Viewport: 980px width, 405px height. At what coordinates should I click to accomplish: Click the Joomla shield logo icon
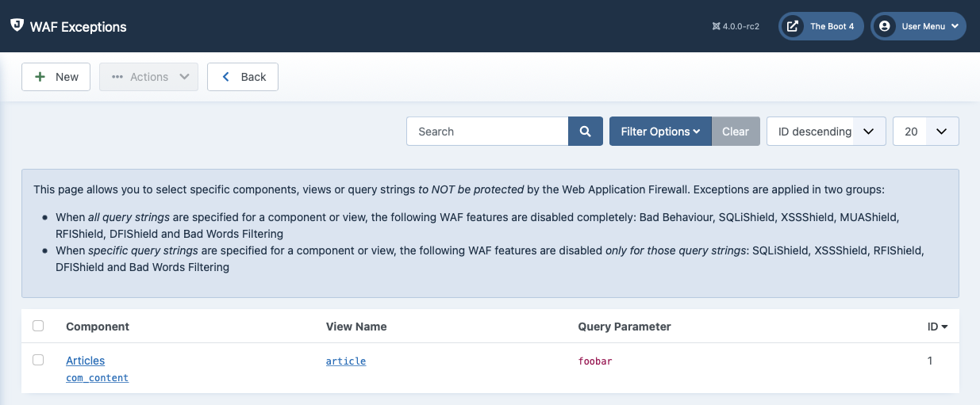tap(17, 25)
